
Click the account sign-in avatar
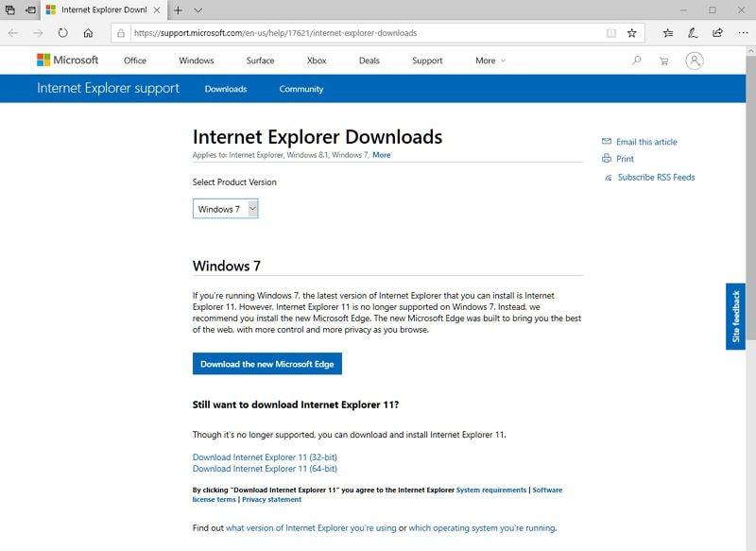coord(695,60)
